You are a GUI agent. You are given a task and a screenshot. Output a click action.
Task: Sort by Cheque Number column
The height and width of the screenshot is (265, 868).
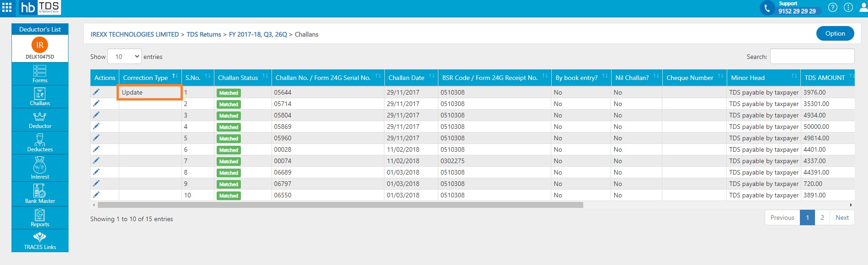coord(695,78)
